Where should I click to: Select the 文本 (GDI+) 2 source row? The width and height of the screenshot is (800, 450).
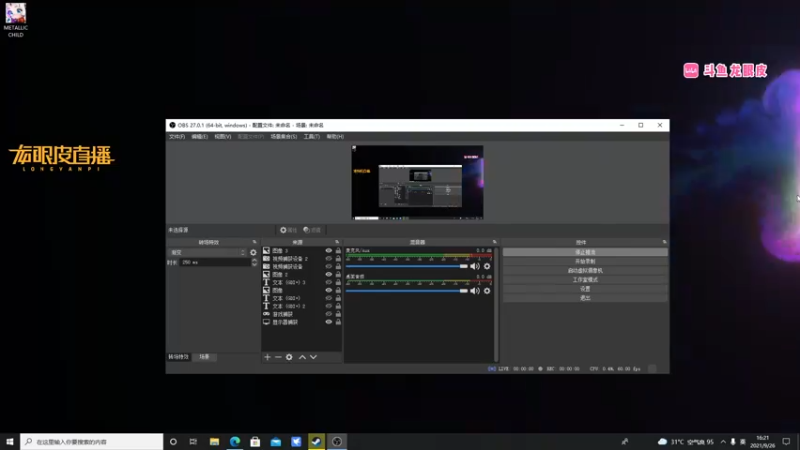[x=301, y=306]
